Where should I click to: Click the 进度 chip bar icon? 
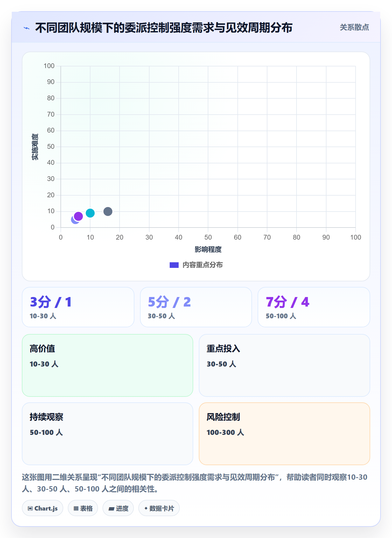coord(111,509)
